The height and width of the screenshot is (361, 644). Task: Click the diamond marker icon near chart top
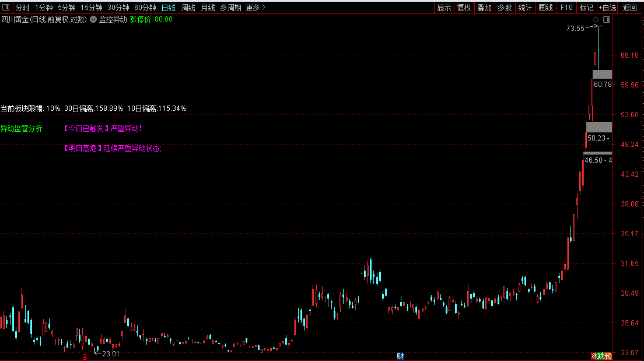pos(596,20)
